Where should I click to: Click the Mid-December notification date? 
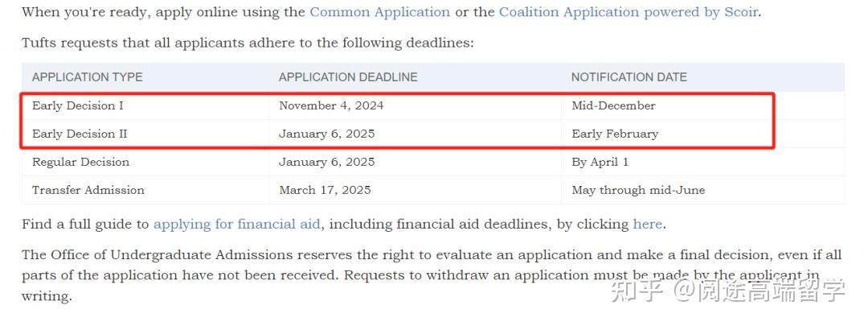(x=613, y=105)
